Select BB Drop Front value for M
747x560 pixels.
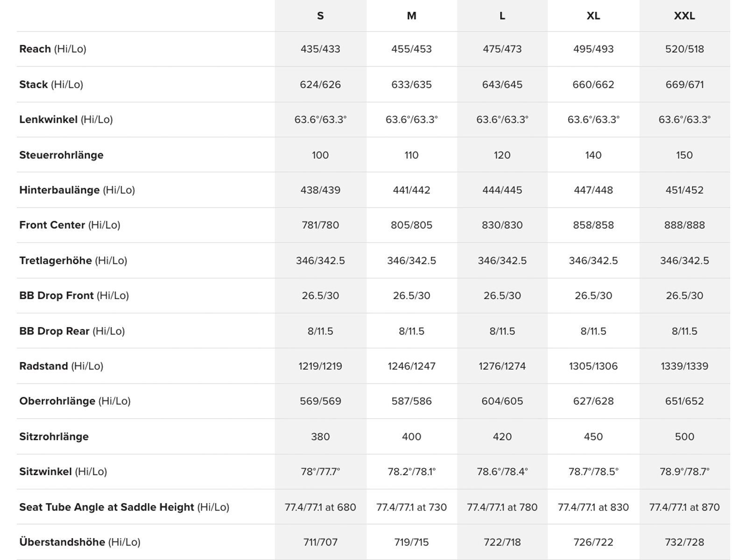coord(411,295)
